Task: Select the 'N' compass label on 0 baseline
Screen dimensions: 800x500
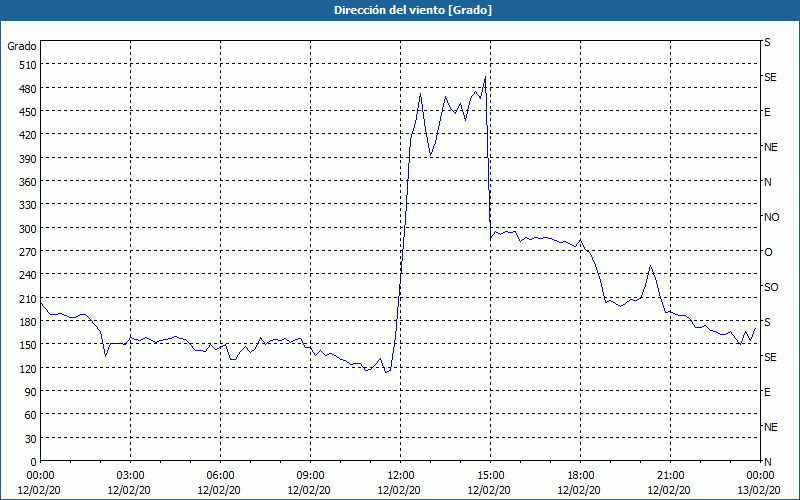Action: click(x=767, y=462)
